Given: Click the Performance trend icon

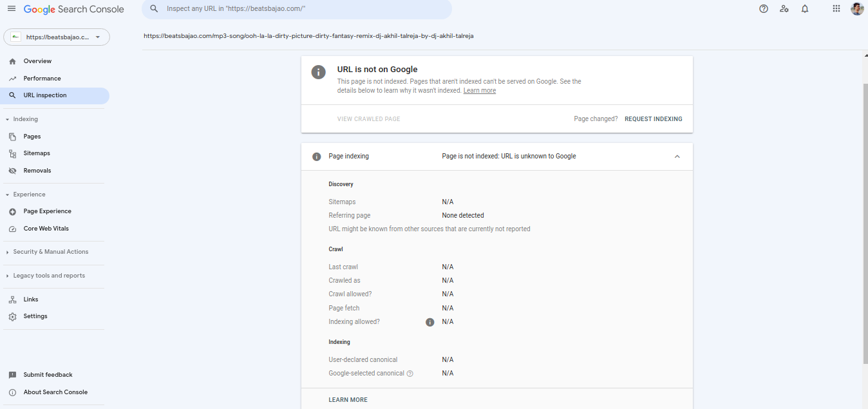Looking at the screenshot, I should point(12,79).
